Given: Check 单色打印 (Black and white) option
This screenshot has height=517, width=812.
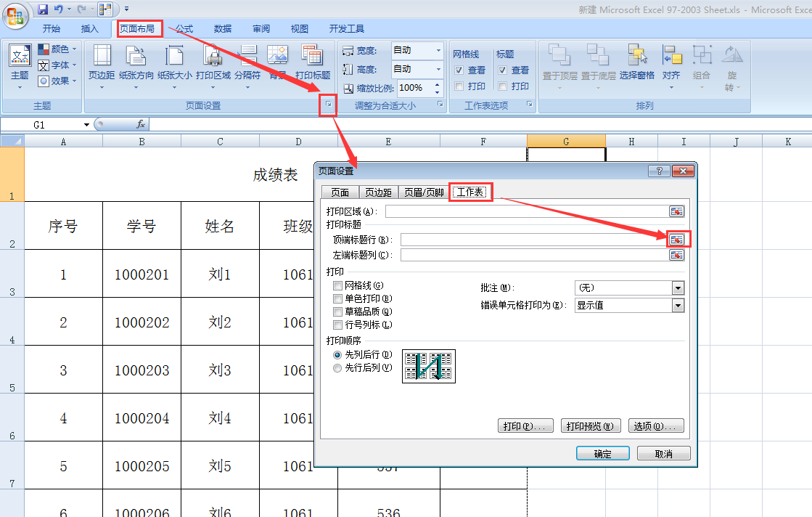Looking at the screenshot, I should 337,297.
